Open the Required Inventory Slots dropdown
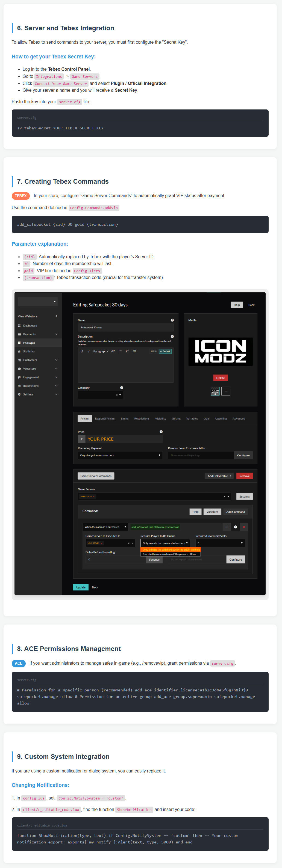Viewport: 282px width, 868px height. click(x=220, y=543)
